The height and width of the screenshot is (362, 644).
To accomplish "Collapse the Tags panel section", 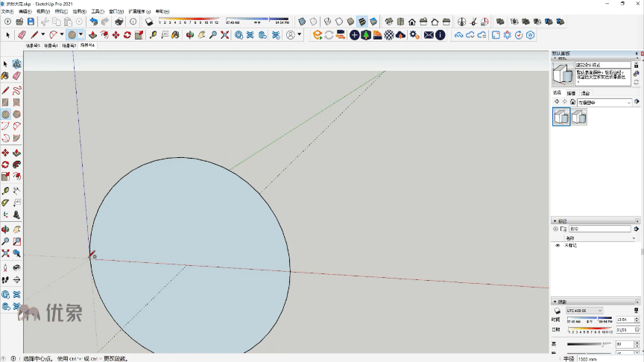I will pos(555,221).
